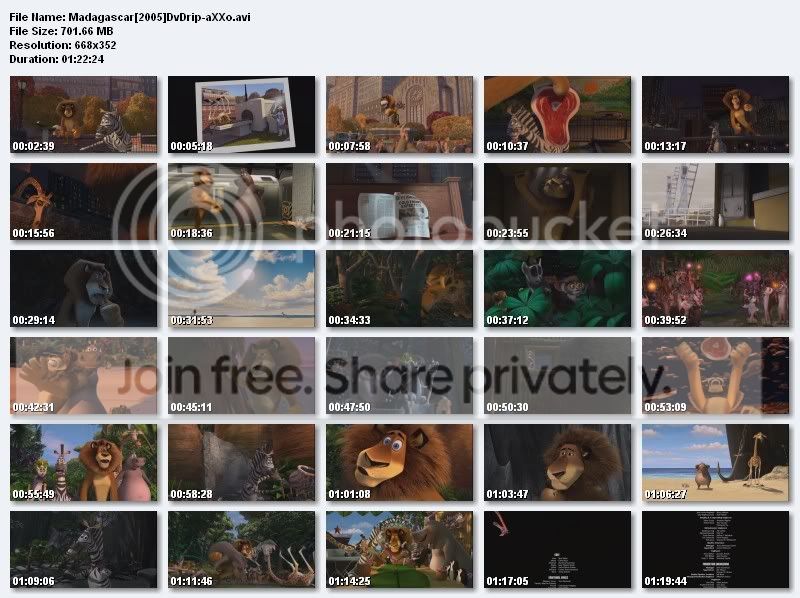800x598 pixels.
Task: Click the jungle thumbnail at 00:34:33
Action: tap(399, 288)
